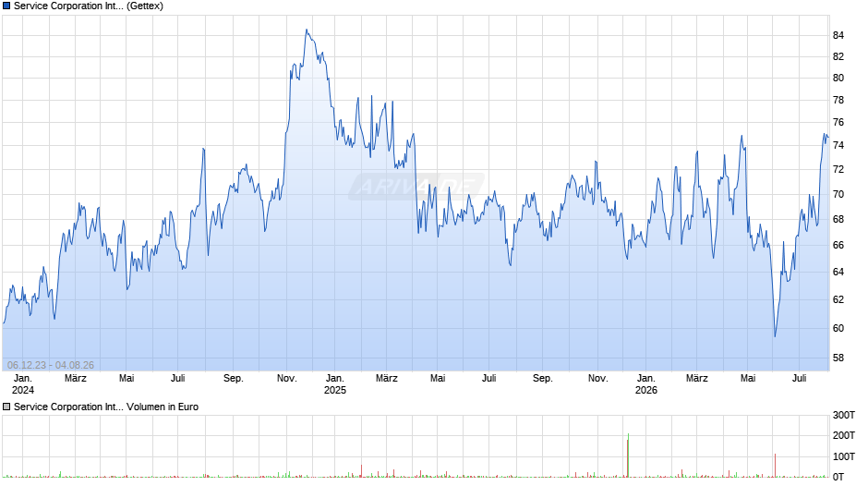Click the price low below 60 in mid 2026

pyautogui.click(x=775, y=335)
